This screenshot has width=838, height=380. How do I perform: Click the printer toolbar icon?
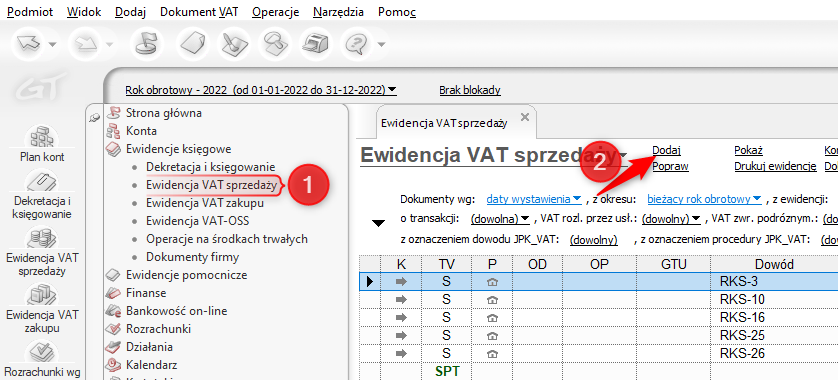(x=315, y=44)
